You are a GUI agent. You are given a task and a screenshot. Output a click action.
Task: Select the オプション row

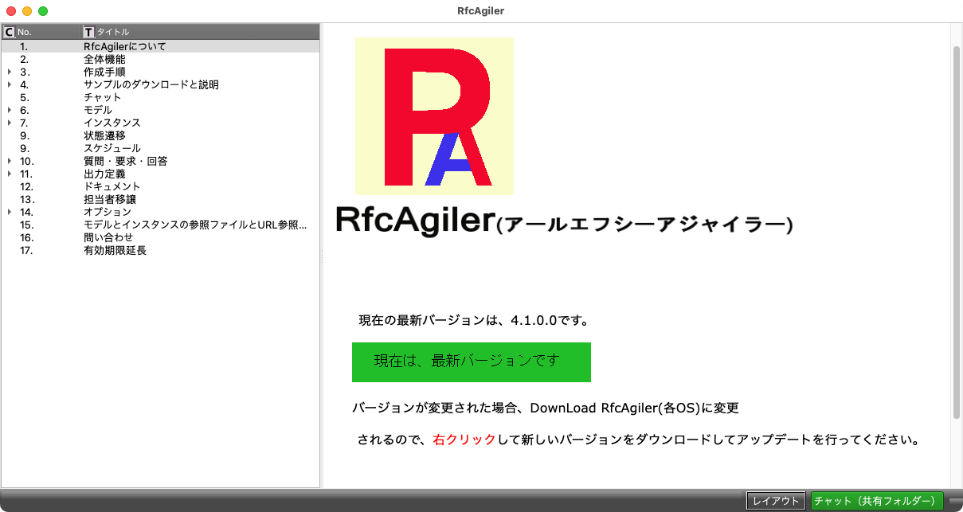160,212
